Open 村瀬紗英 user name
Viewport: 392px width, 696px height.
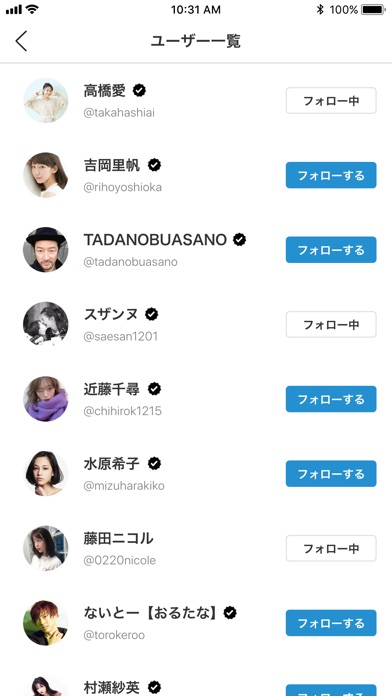(111, 688)
